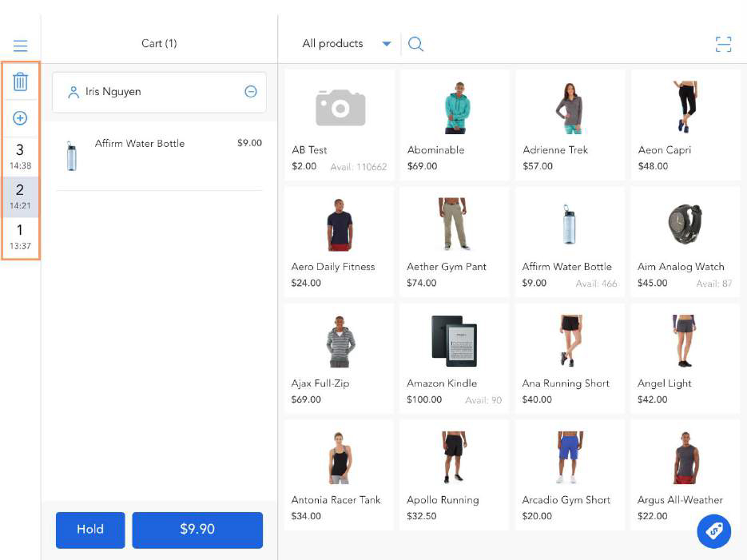Screen dimensions: 747x560
Task: Click the $100.00 Kindle price
Action: point(424,399)
